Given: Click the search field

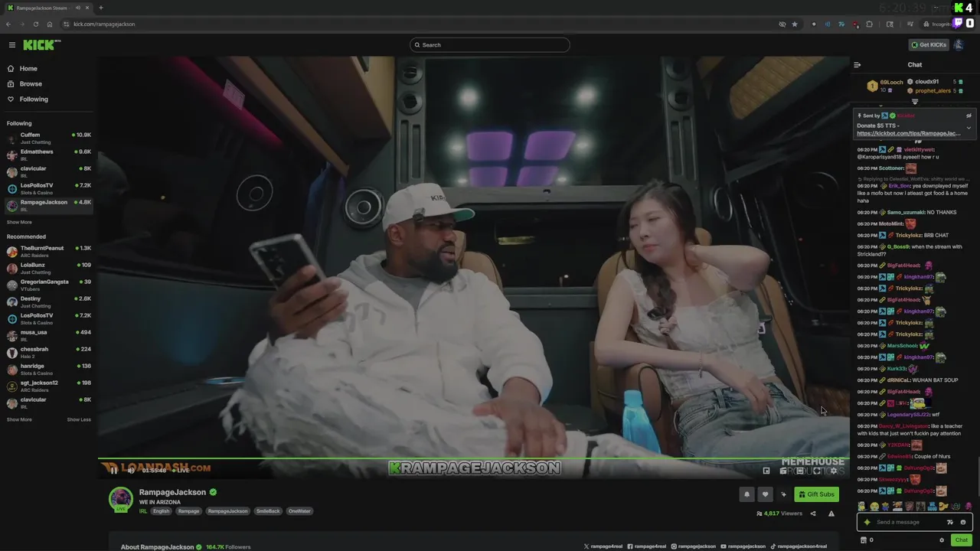Looking at the screenshot, I should 490,45.
